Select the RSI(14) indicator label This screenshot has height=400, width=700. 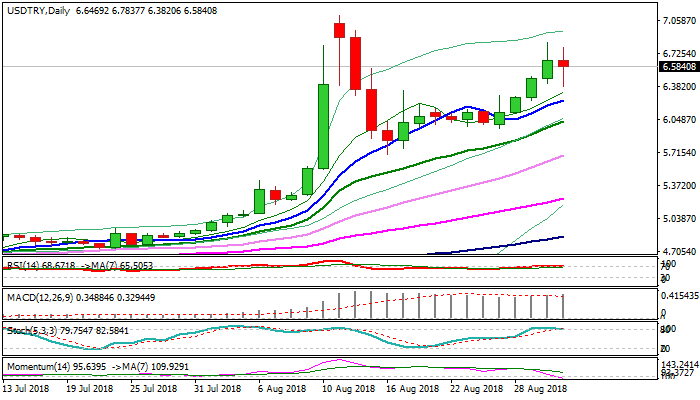tap(20, 264)
